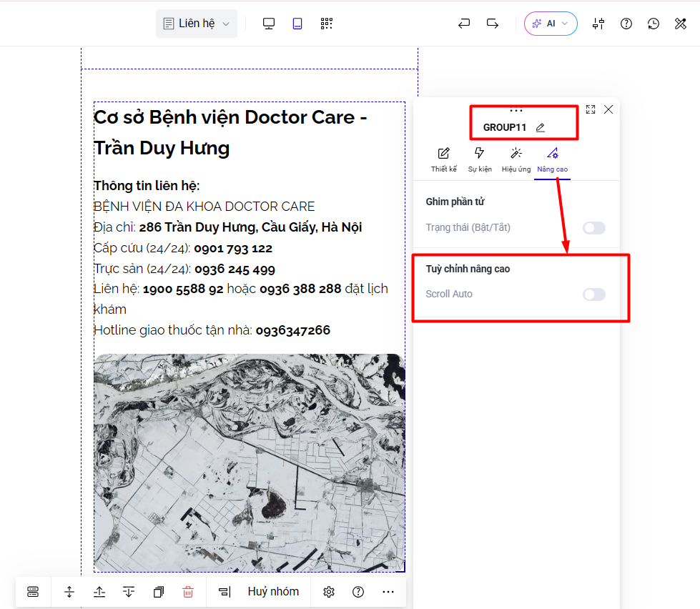Click the drag handle dots above GROUP11
Screen dimensions: 700x609
point(516,111)
